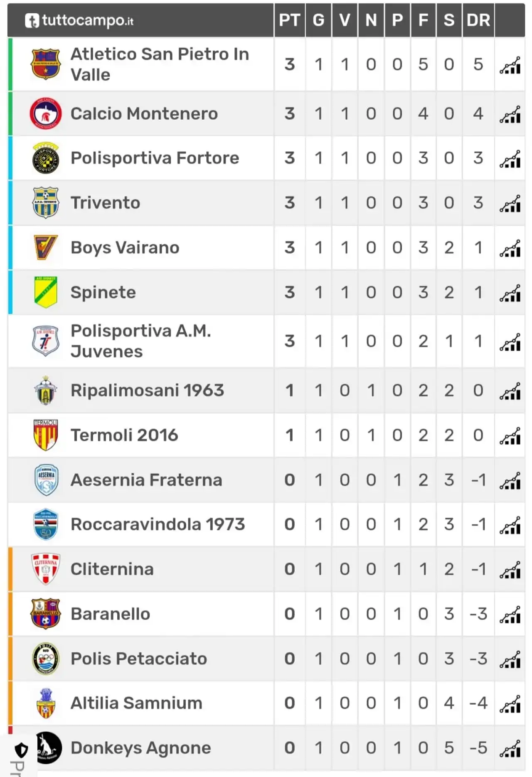Image resolution: width=532 pixels, height=777 pixels.
Task: Click the V wins column header
Action: [345, 20]
